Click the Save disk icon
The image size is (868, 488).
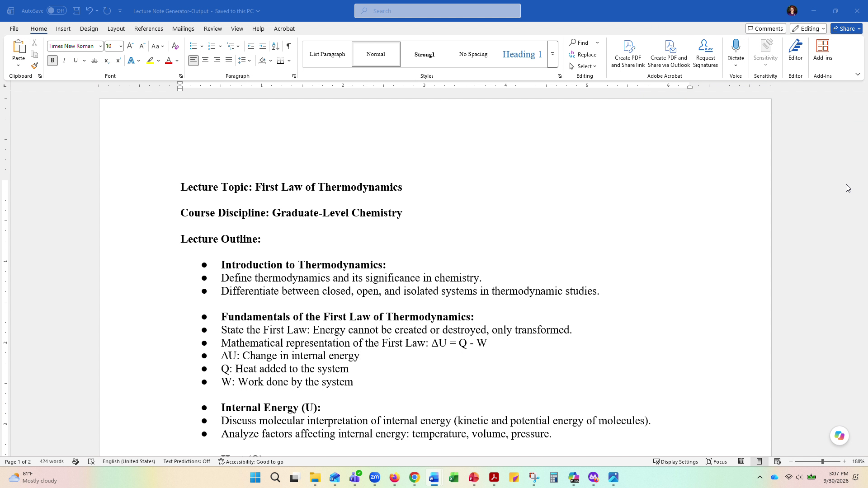coord(76,11)
